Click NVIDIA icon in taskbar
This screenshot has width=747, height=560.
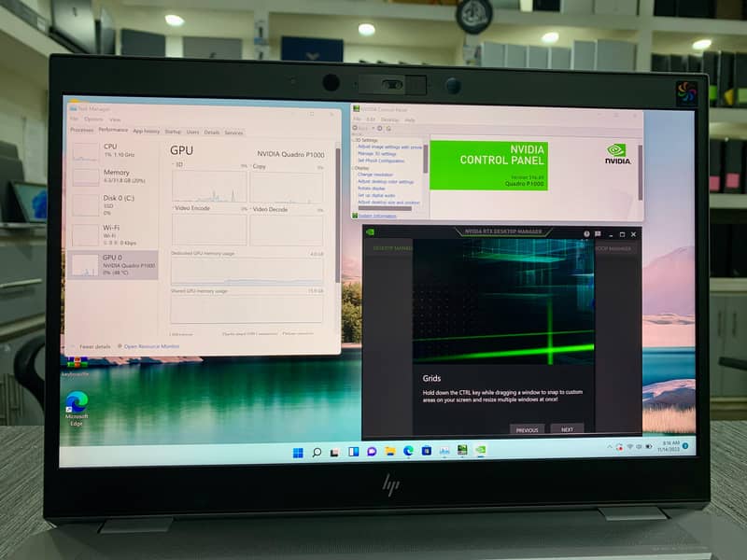(480, 450)
